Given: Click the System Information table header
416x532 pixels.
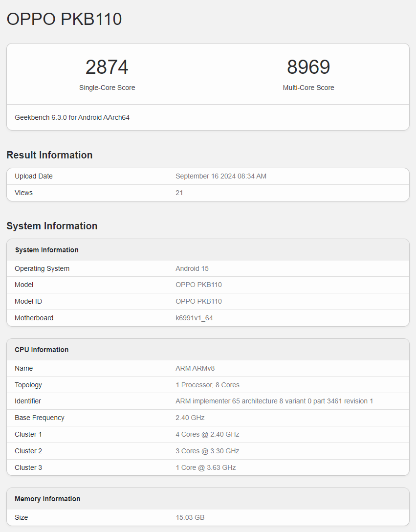Looking at the screenshot, I should [x=46, y=250].
